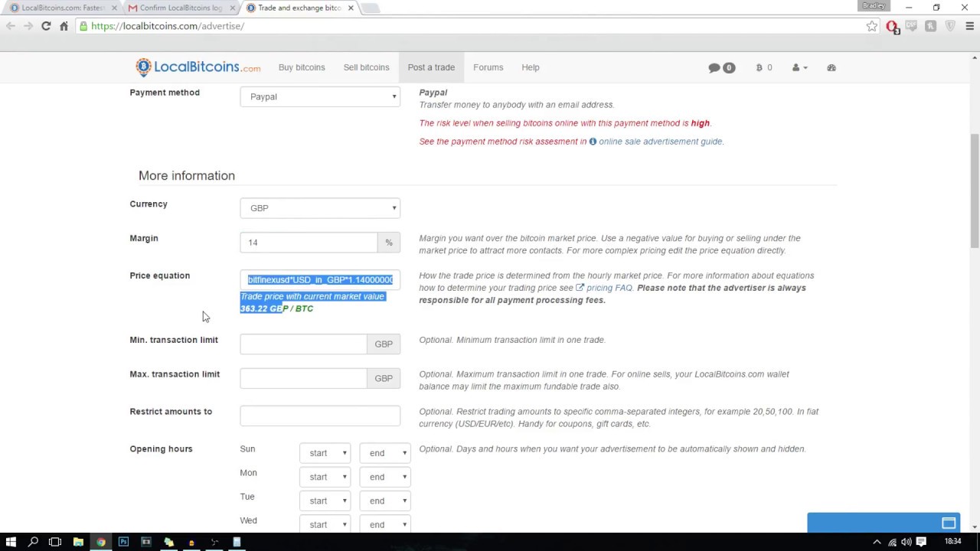Bookmark page with the star icon

click(x=872, y=26)
